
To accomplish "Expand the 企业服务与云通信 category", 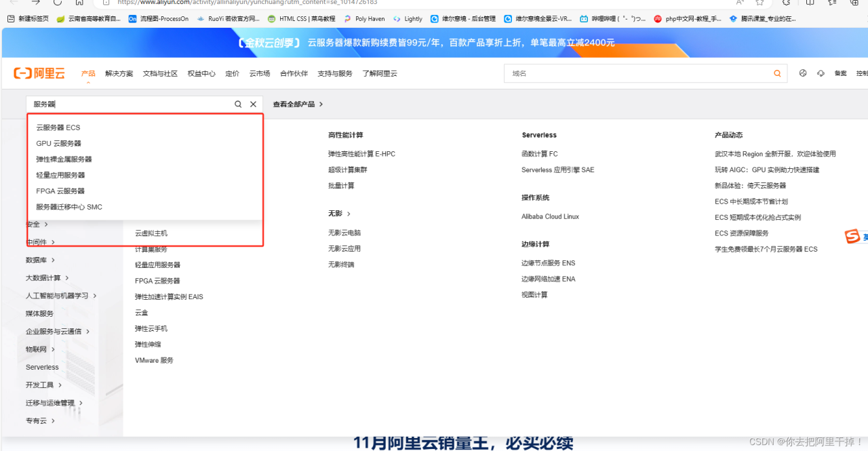I will point(58,332).
